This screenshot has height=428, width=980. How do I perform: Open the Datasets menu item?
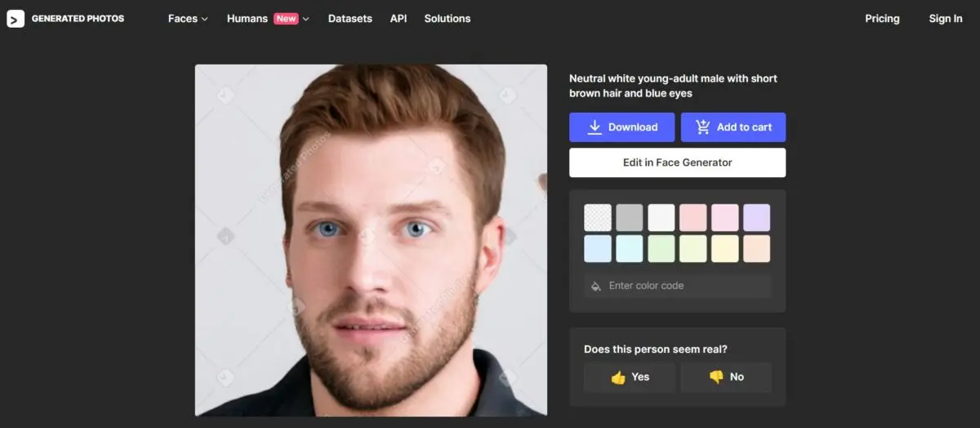click(x=350, y=19)
